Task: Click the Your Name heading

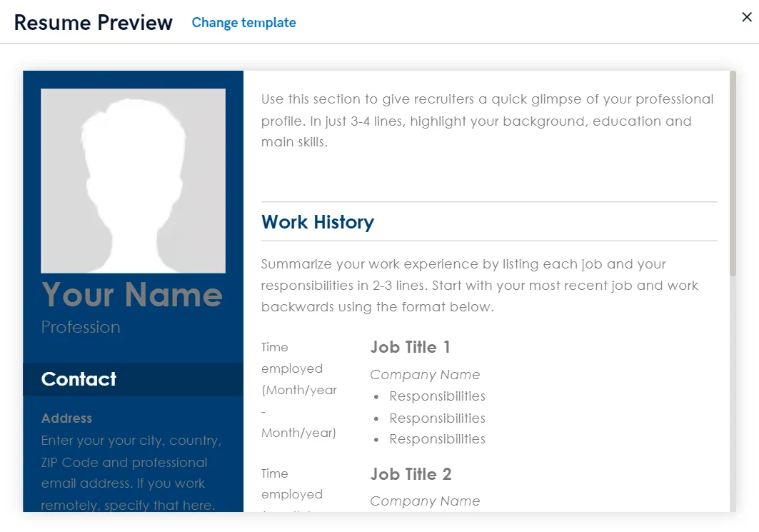Action: pyautogui.click(x=131, y=294)
